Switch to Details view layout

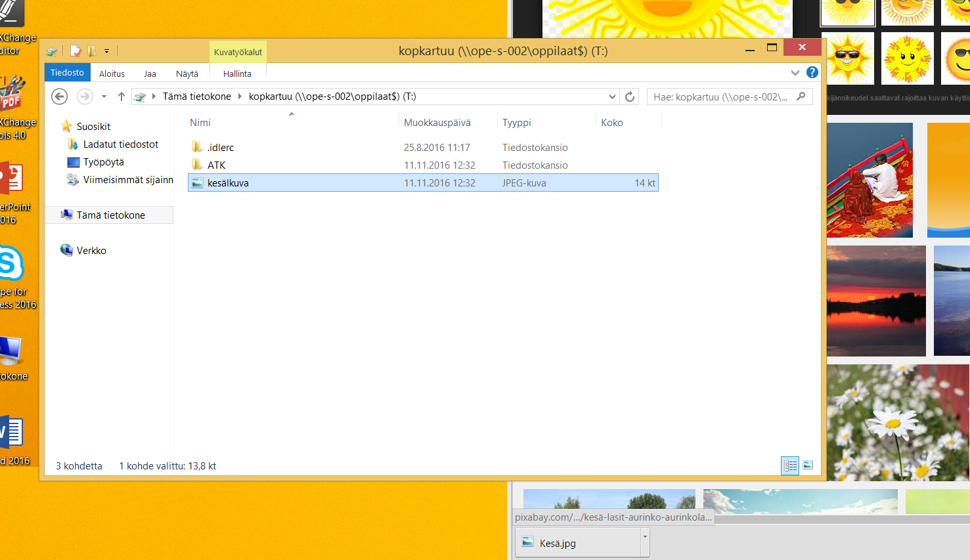(x=790, y=465)
